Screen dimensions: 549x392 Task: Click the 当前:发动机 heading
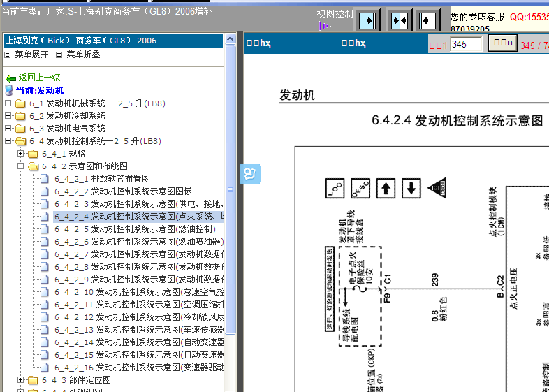click(40, 91)
